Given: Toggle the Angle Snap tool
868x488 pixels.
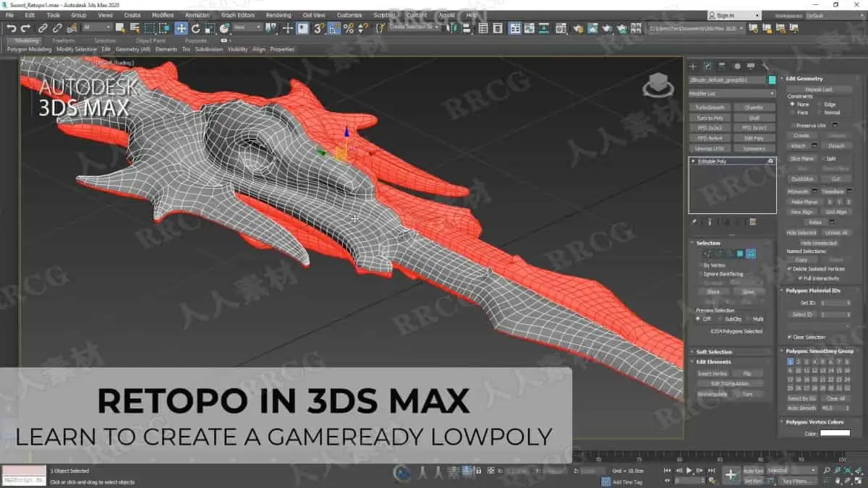Looking at the screenshot, I should pyautogui.click(x=334, y=28).
